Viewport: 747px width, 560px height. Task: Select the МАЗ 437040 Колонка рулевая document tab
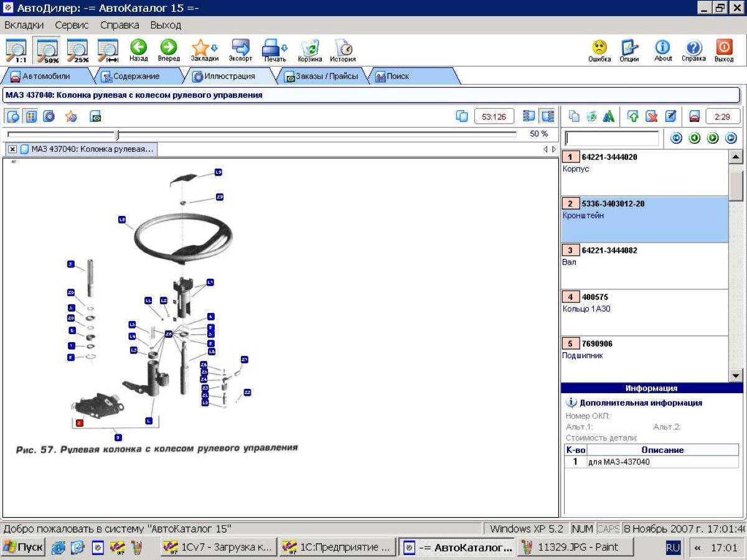87,149
